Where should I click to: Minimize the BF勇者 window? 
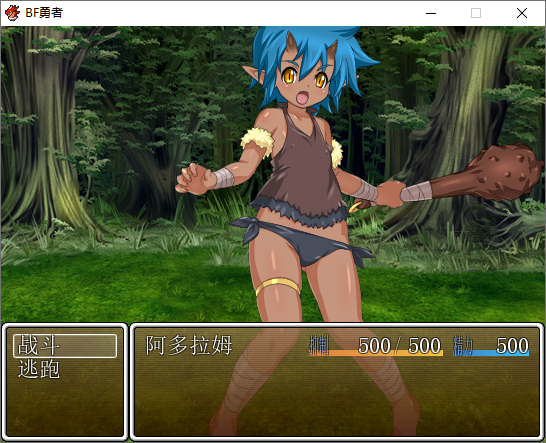tap(431, 13)
